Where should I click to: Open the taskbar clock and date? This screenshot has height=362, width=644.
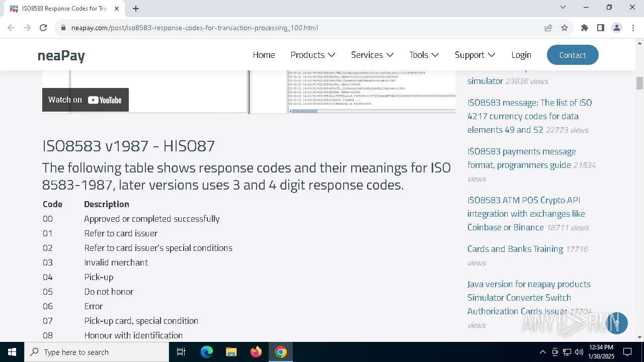601,352
